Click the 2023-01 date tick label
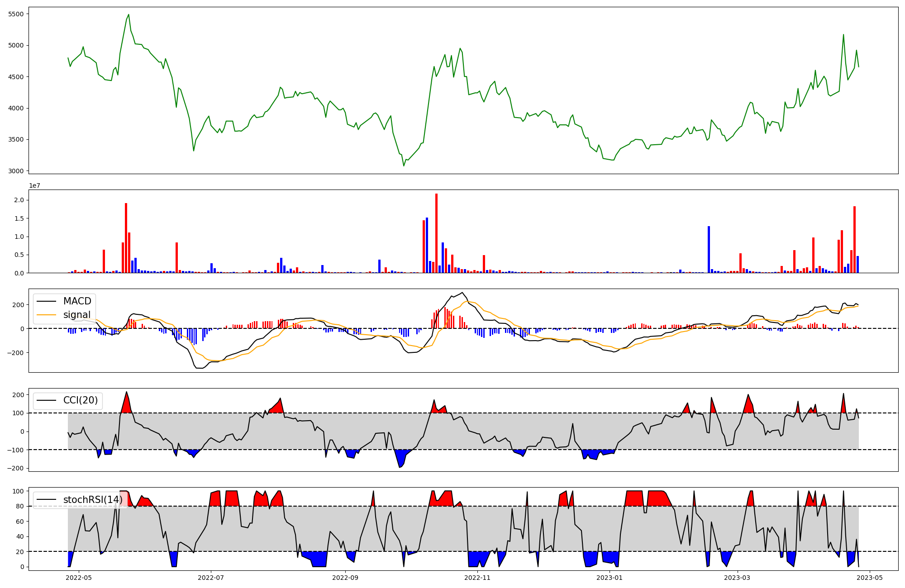 tap(610, 577)
